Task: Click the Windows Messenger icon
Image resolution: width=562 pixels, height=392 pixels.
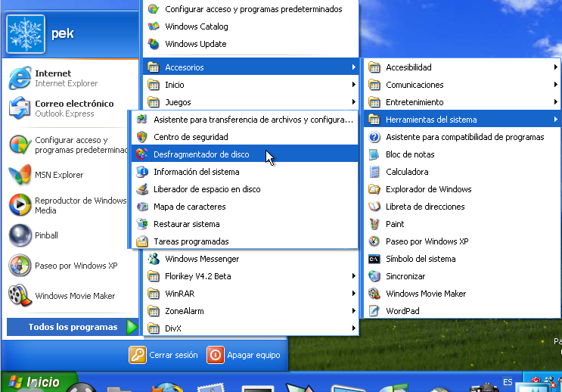Action: (x=154, y=259)
